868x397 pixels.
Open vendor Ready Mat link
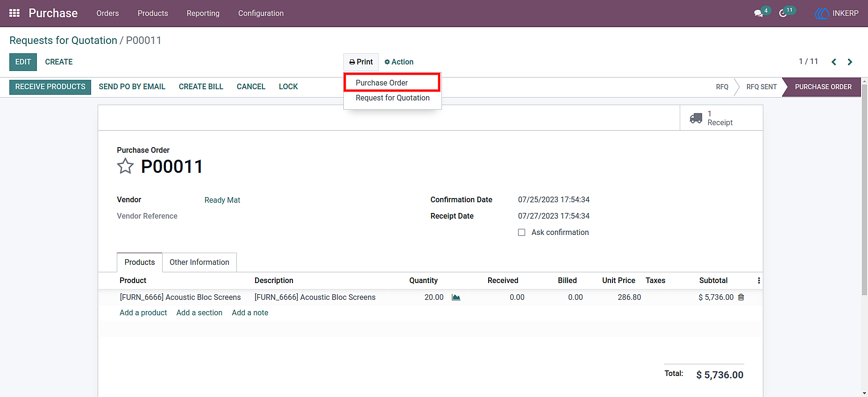point(222,200)
